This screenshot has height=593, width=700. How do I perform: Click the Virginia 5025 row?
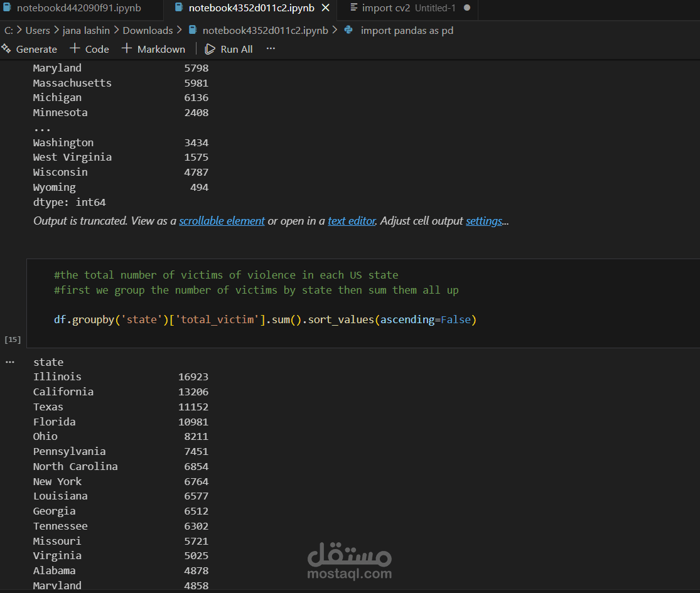[121, 555]
